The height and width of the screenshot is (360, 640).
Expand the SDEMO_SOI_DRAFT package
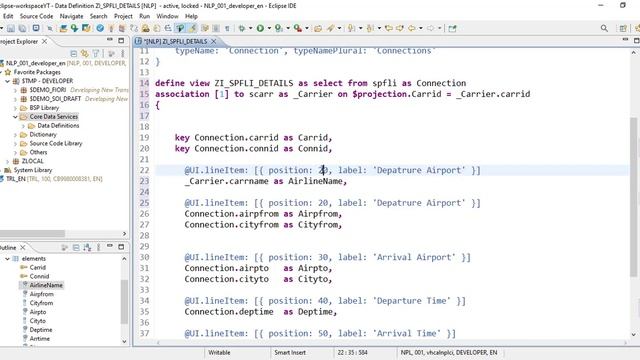(x=15, y=99)
